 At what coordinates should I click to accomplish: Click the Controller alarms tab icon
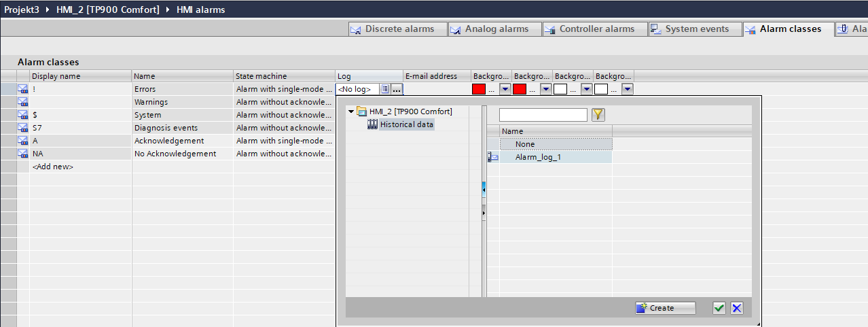point(551,29)
